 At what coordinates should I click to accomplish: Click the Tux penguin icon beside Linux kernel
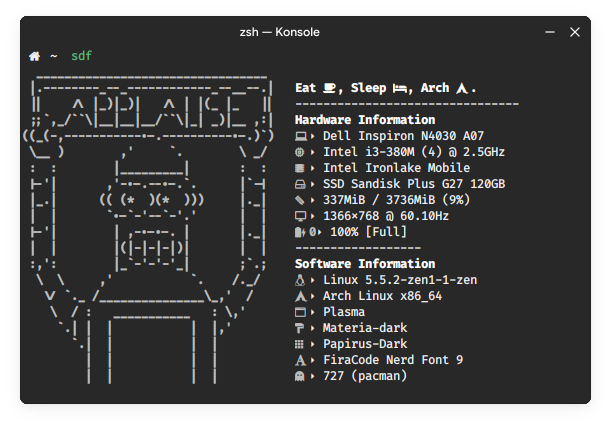[x=300, y=280]
